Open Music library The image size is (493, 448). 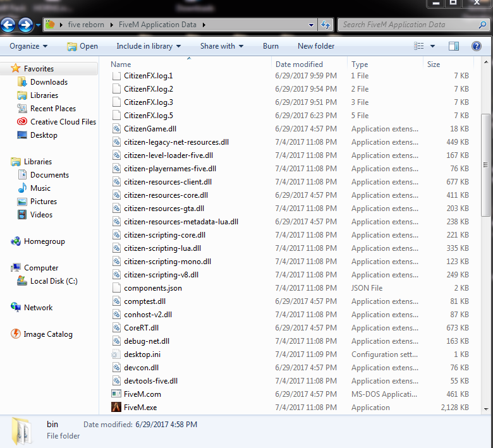point(40,188)
